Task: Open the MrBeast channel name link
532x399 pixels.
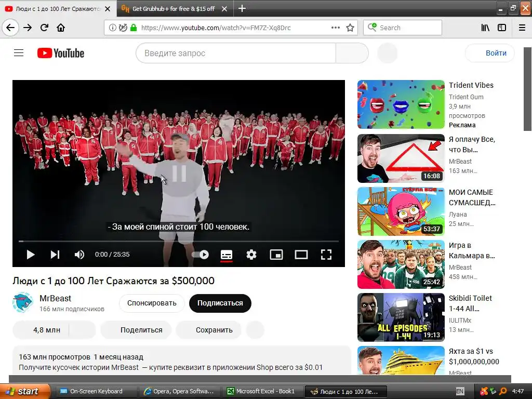Action: (55, 298)
